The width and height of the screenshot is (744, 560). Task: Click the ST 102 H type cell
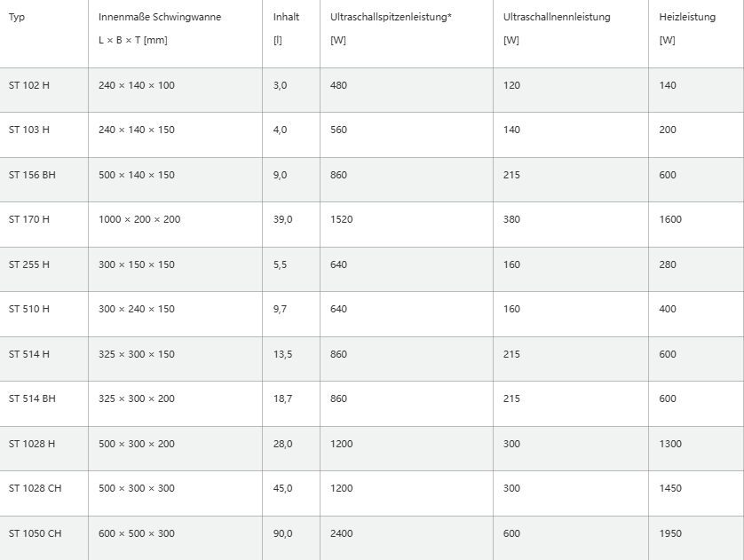pyautogui.click(x=29, y=85)
